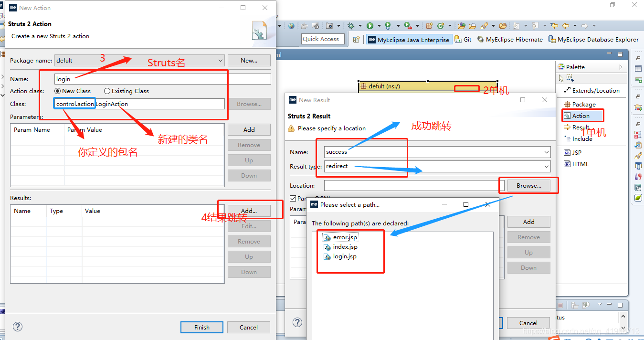
Task: Click the yellow back arrow toolbar icon
Action: point(566,26)
